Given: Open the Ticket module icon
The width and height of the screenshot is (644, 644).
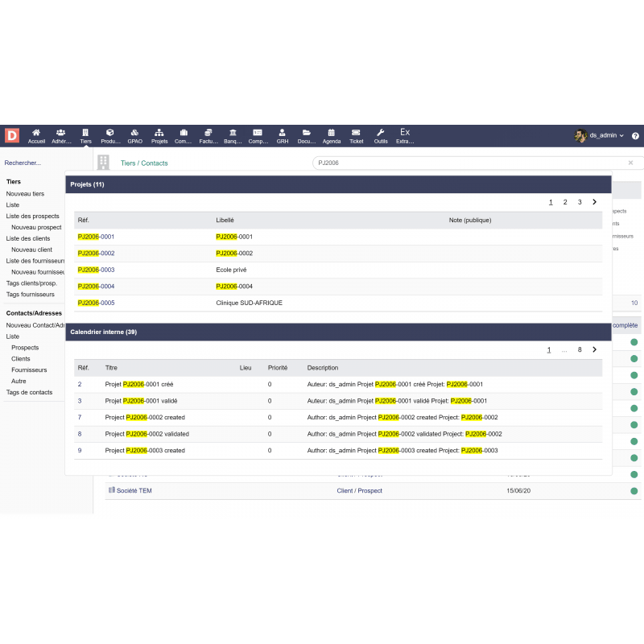Looking at the screenshot, I should click(x=357, y=135).
